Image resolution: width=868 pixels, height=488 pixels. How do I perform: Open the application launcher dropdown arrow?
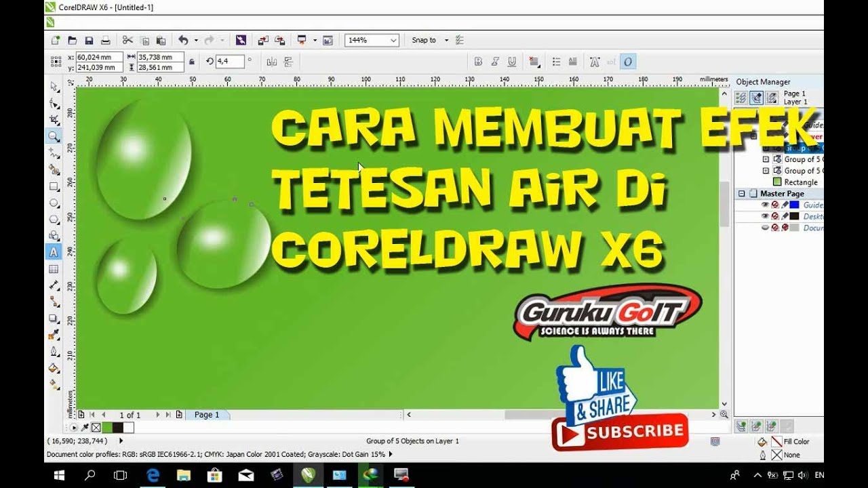click(x=315, y=41)
